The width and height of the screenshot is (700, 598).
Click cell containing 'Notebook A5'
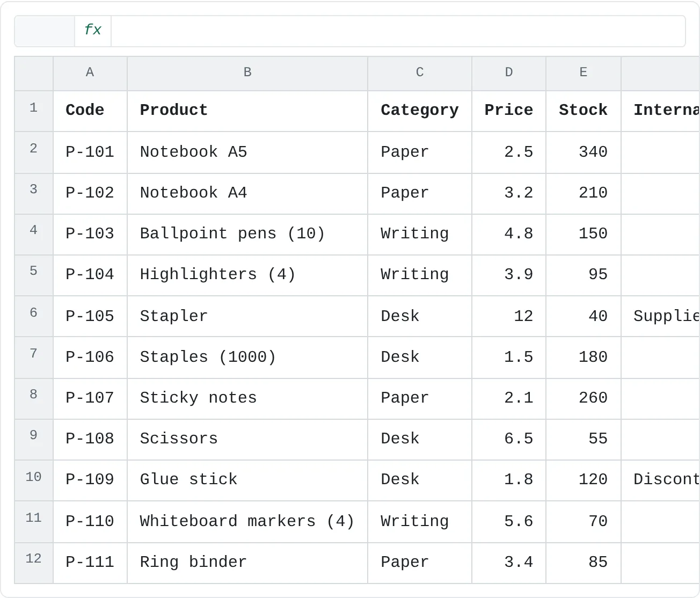click(x=247, y=152)
